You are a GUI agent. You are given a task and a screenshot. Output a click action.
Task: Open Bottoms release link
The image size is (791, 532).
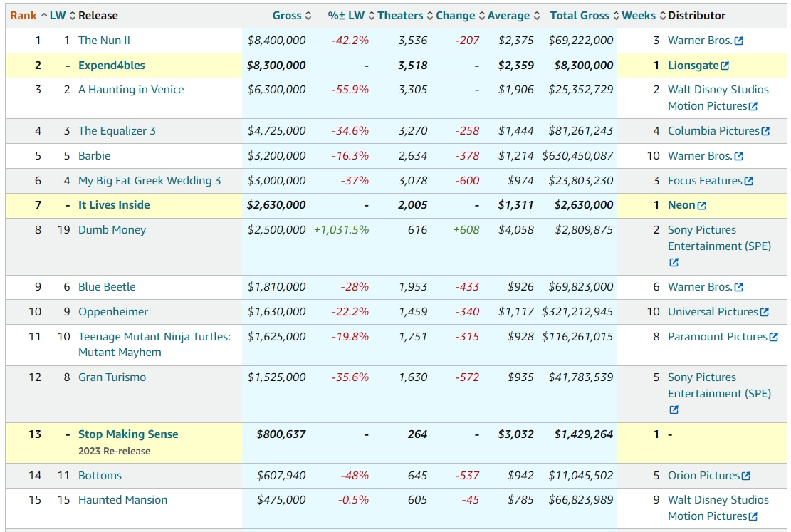[x=100, y=476]
